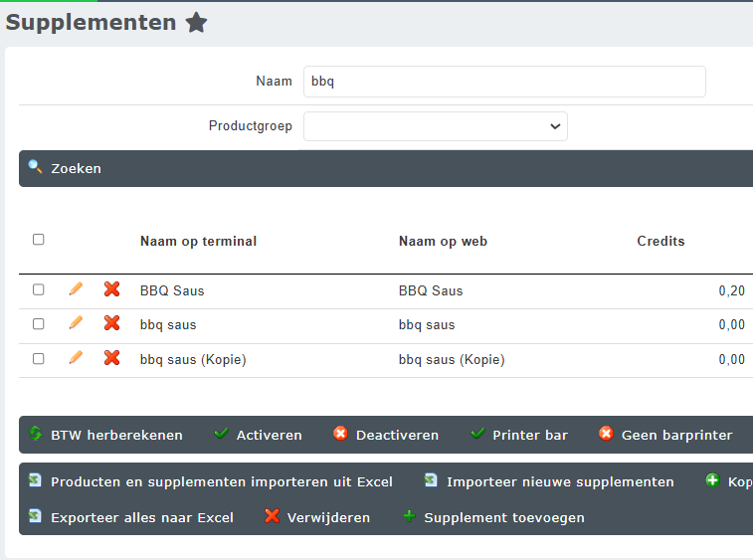753x560 pixels.
Task: Click the Excel icon for Exporteer alles
Action: click(x=36, y=517)
